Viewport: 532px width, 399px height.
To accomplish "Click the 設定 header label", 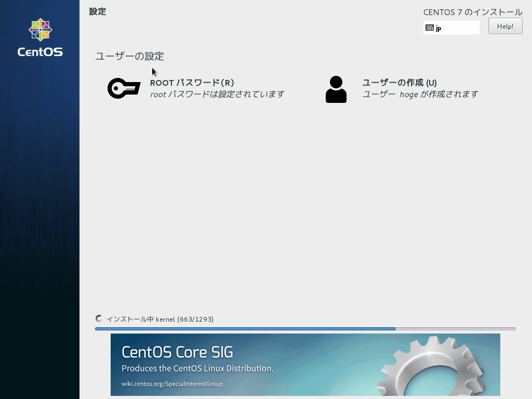I will click(98, 11).
